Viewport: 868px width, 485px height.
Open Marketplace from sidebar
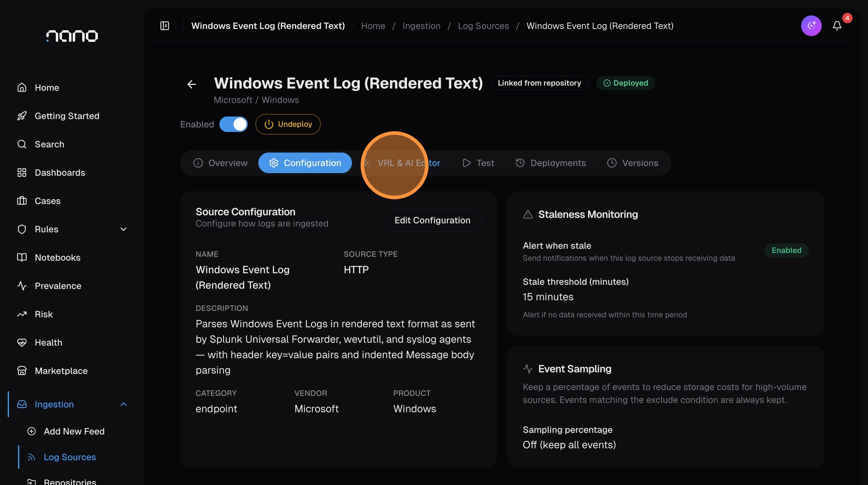61,371
